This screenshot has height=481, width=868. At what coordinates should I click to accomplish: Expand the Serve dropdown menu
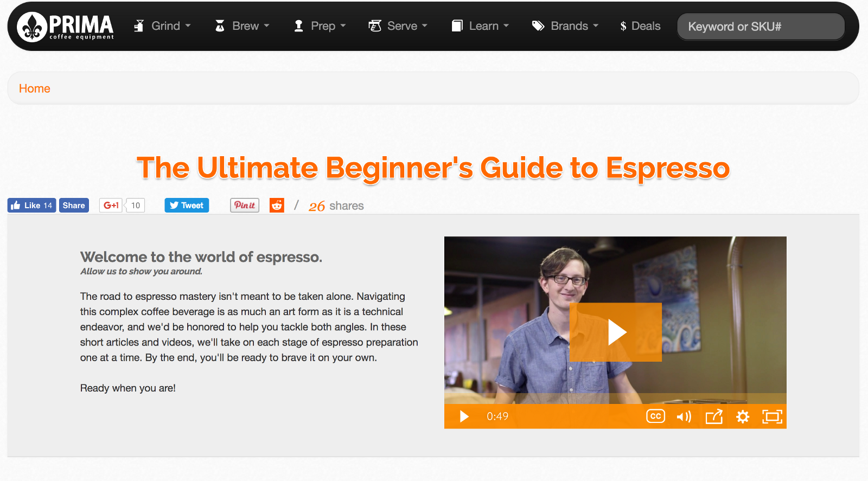pyautogui.click(x=398, y=26)
